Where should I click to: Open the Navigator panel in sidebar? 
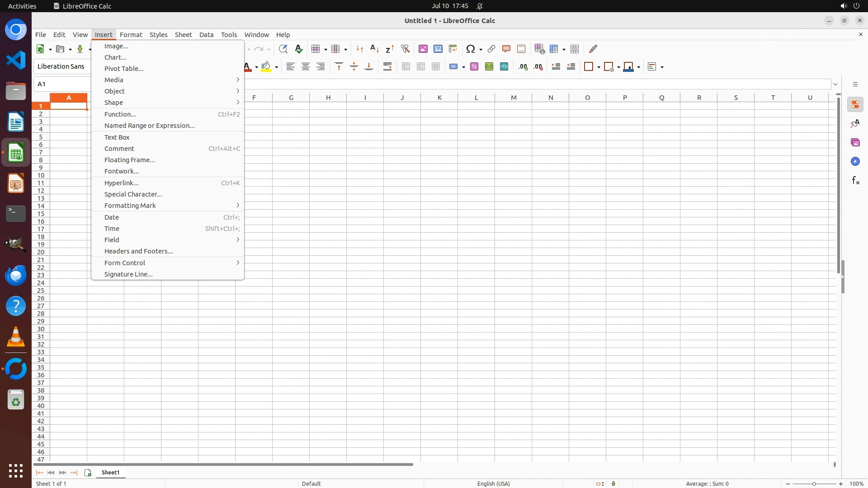tap(855, 162)
